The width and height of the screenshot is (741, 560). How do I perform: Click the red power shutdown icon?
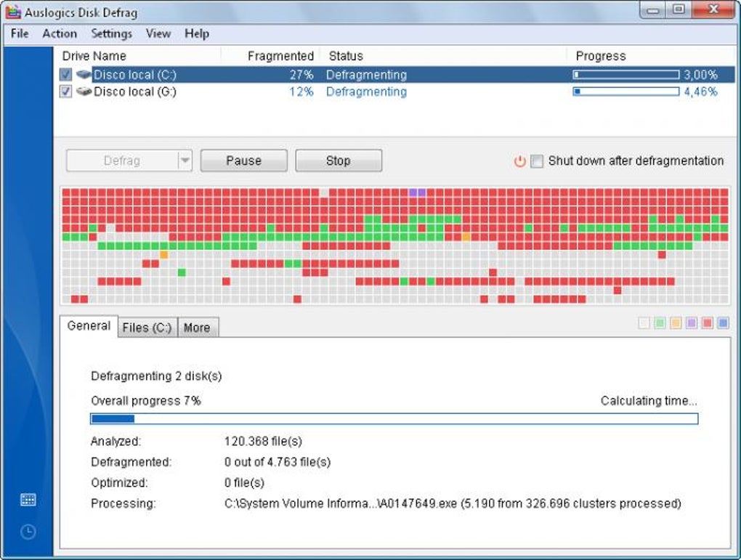pyautogui.click(x=519, y=161)
